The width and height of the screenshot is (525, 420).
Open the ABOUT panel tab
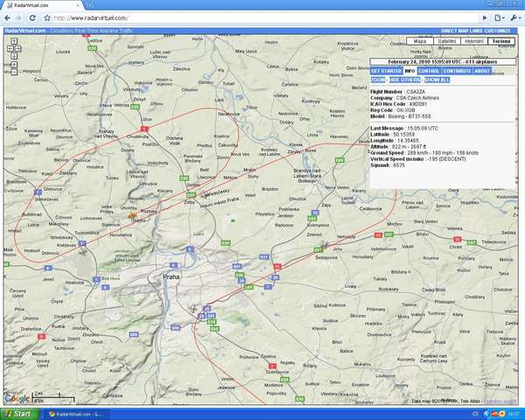pos(482,71)
